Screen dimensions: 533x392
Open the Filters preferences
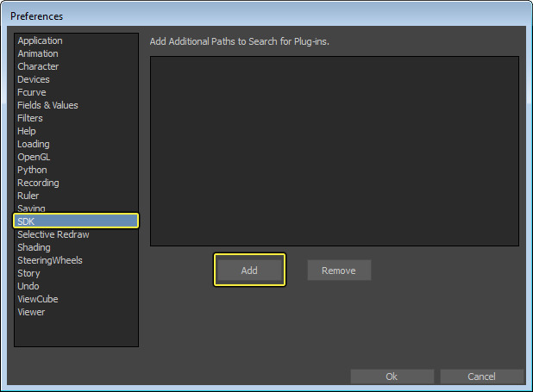coord(30,118)
